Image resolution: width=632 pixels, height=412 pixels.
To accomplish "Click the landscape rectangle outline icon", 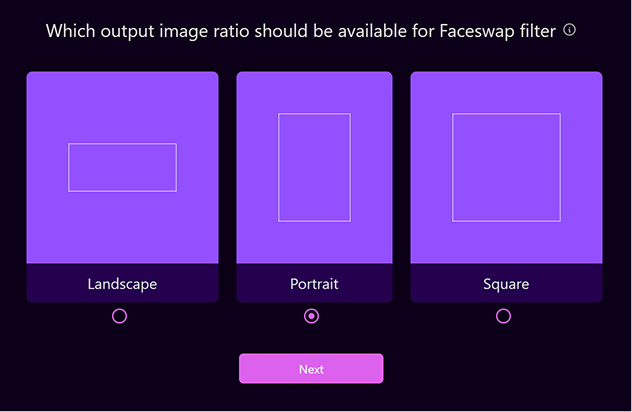I will click(122, 167).
